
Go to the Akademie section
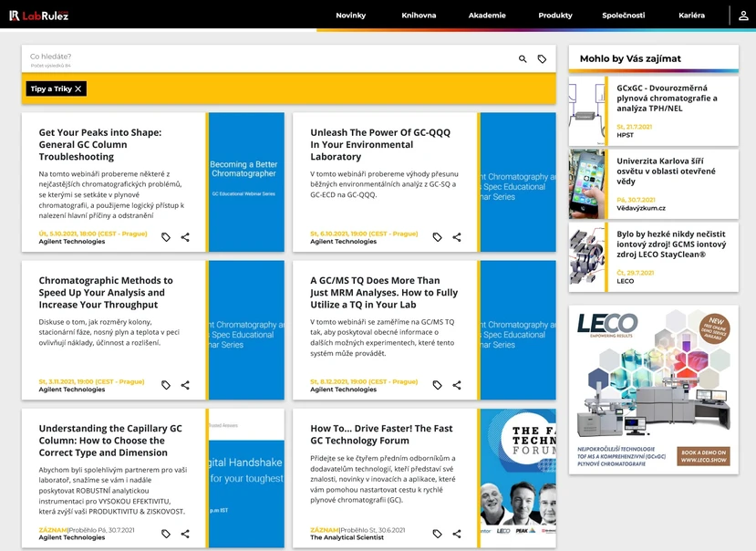point(487,16)
